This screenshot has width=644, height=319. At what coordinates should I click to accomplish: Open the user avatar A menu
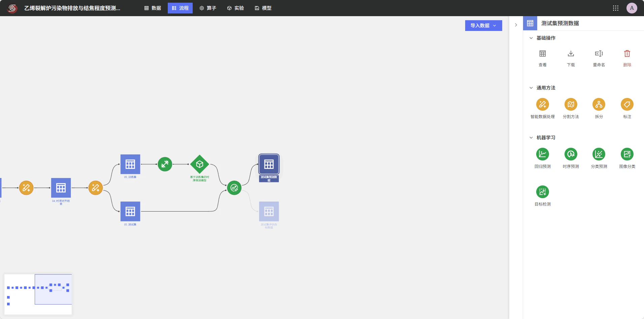pyautogui.click(x=632, y=8)
